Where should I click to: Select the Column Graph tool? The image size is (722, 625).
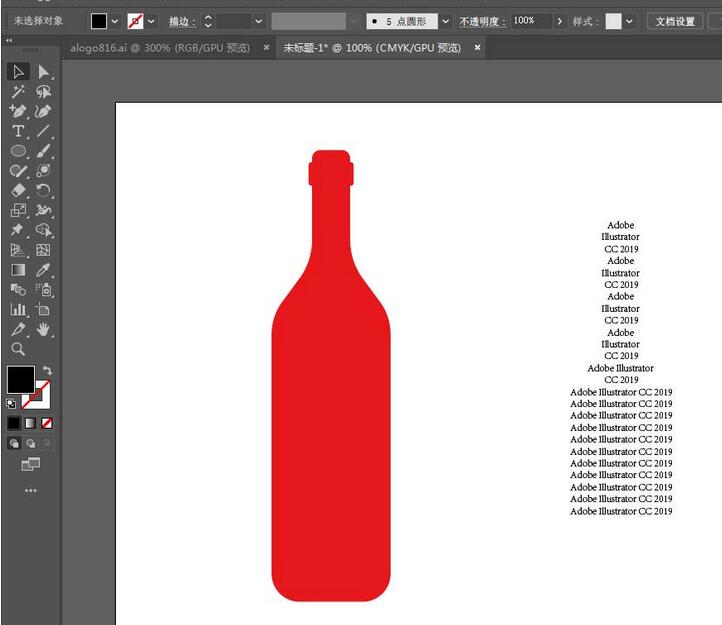coord(18,310)
